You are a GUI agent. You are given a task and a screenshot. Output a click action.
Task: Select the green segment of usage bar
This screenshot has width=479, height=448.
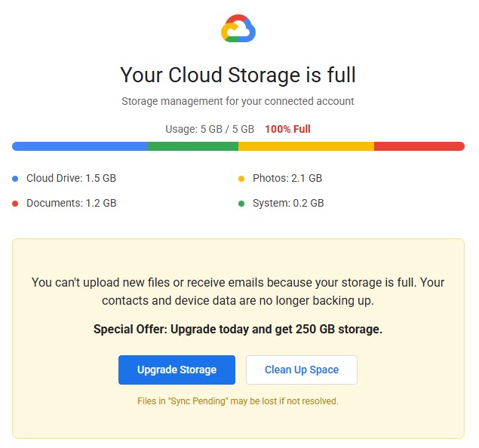[193, 146]
